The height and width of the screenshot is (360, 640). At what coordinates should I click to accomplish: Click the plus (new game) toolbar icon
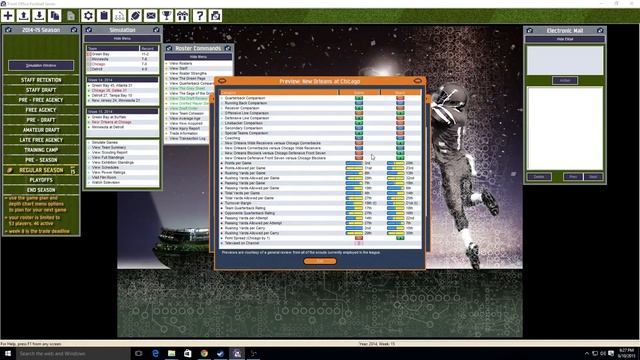(x=8, y=16)
